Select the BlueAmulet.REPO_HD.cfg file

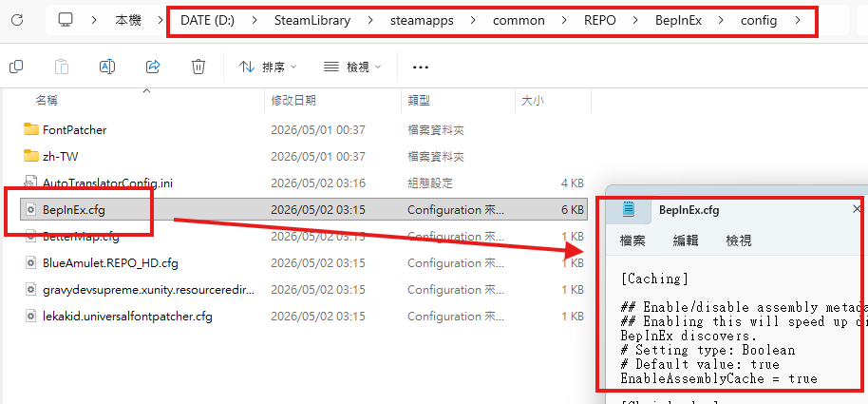(x=110, y=262)
